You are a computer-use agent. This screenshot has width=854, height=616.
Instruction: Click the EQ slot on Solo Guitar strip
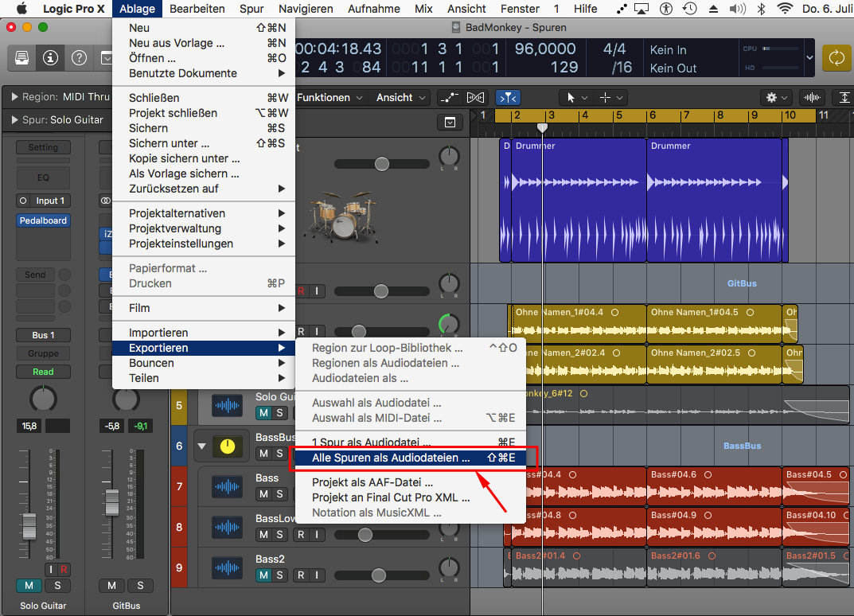point(43,177)
